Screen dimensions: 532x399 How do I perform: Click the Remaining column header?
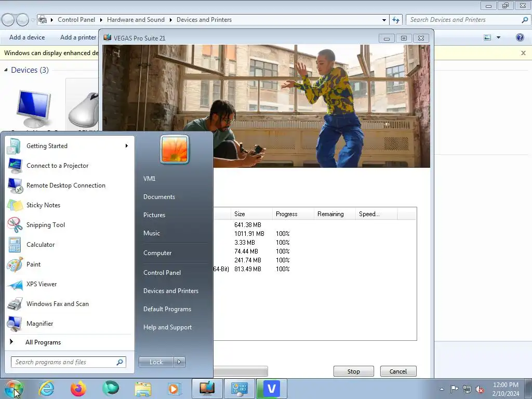click(335, 214)
